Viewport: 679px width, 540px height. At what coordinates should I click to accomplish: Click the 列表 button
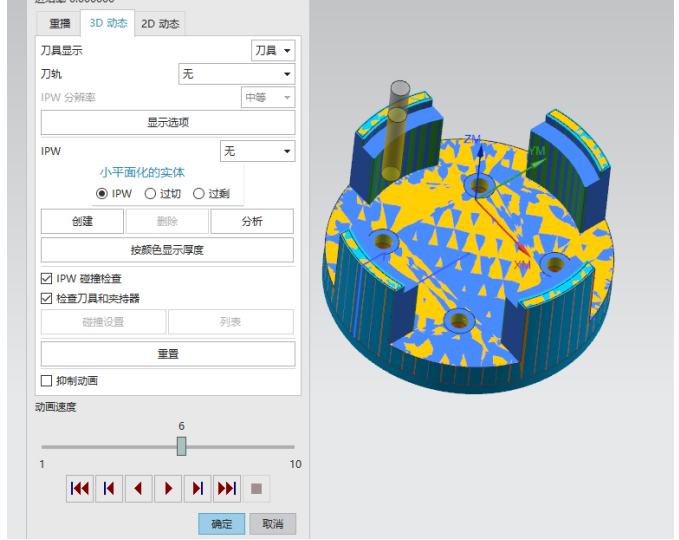231,322
